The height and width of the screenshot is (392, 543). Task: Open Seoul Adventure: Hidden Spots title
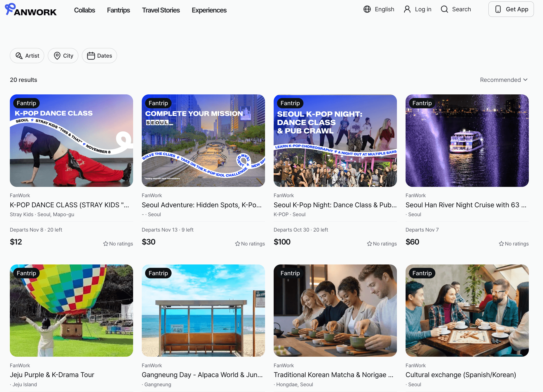202,205
